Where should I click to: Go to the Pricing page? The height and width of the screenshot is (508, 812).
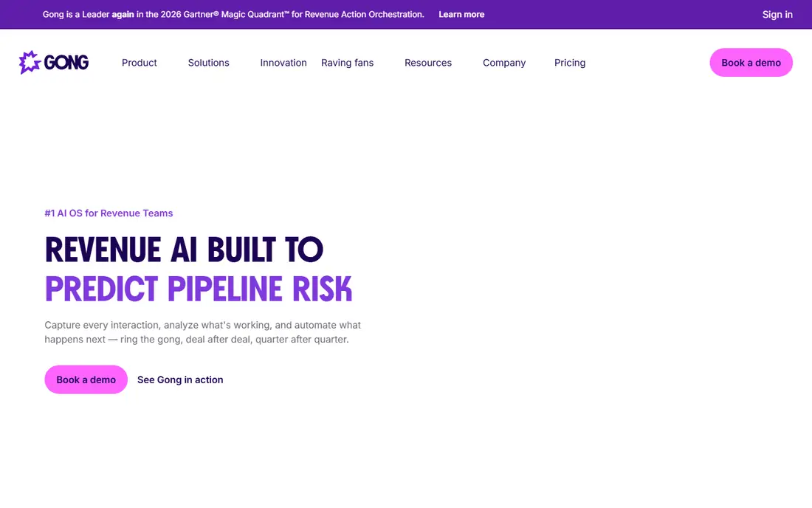(570, 63)
